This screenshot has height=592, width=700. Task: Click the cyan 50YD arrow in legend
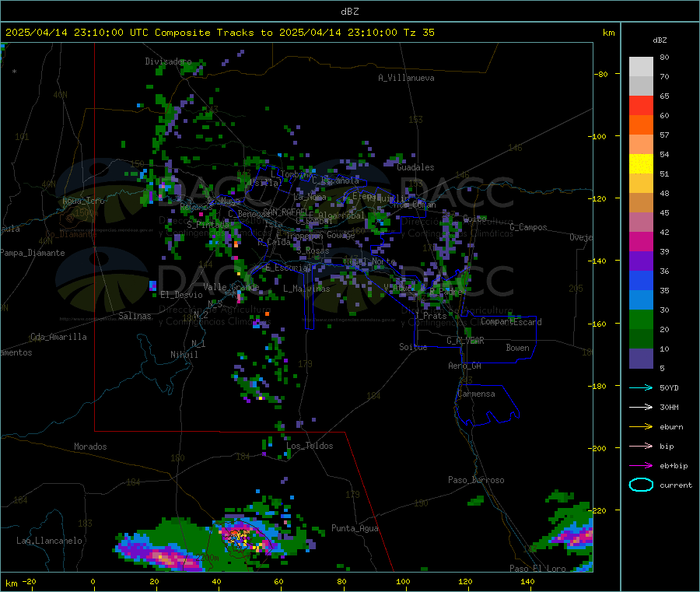tap(641, 387)
